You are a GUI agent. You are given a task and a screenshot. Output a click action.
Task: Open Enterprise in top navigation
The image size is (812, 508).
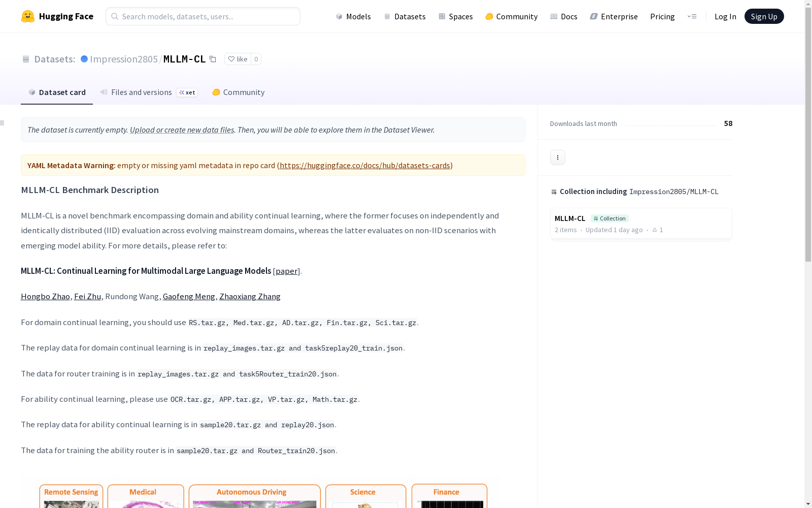pyautogui.click(x=614, y=16)
